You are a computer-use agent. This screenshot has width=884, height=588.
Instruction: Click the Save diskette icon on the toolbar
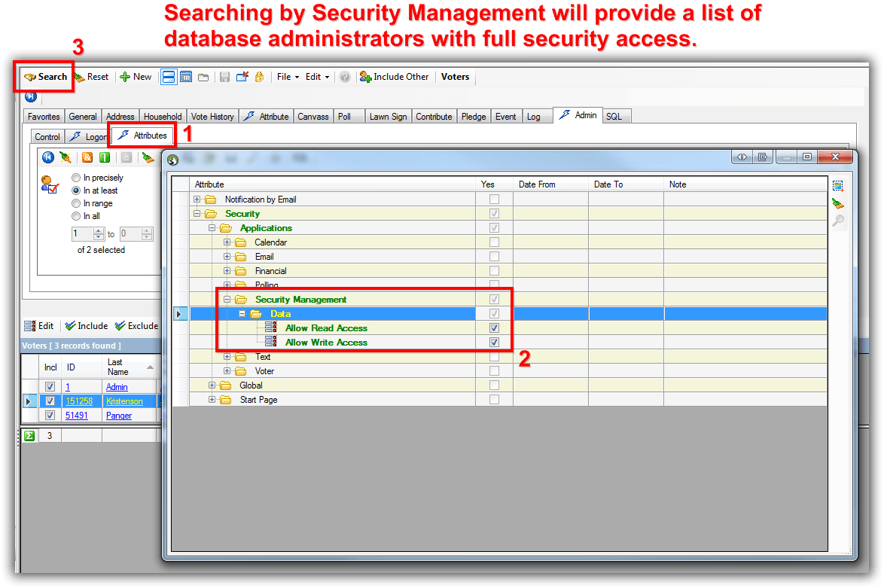point(224,77)
